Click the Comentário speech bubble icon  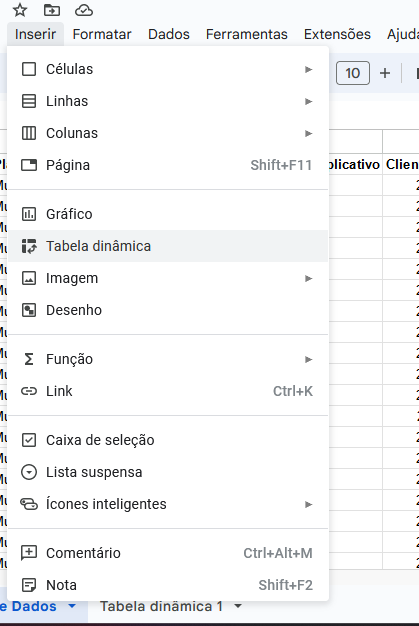(29, 553)
